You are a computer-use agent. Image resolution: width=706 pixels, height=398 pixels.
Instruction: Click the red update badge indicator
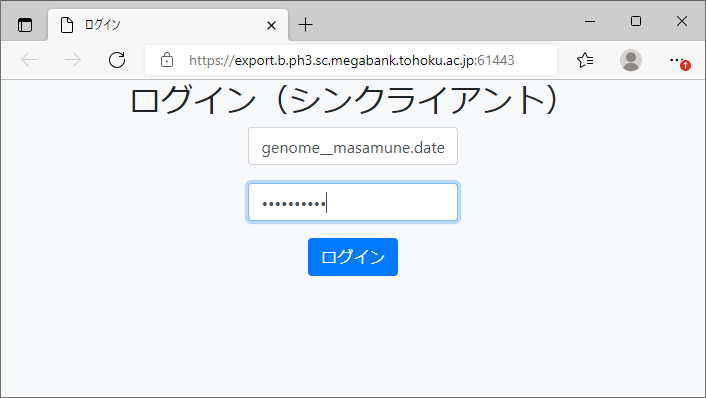click(685, 66)
